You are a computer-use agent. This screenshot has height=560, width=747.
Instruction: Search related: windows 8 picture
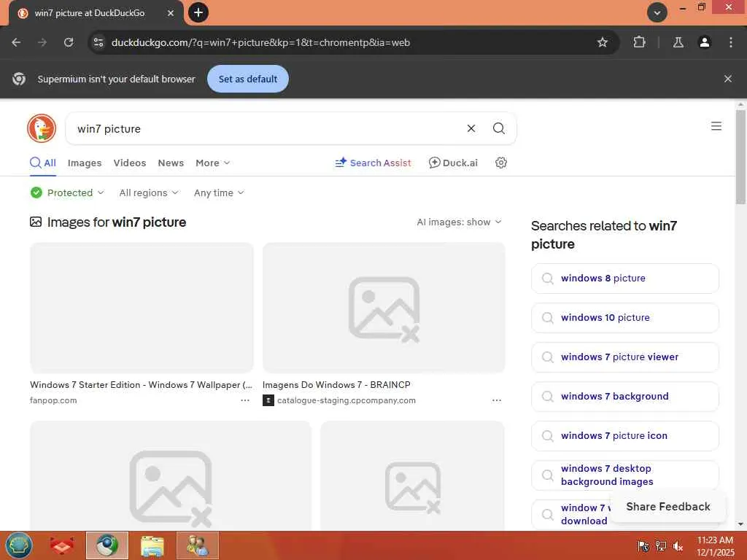click(624, 279)
